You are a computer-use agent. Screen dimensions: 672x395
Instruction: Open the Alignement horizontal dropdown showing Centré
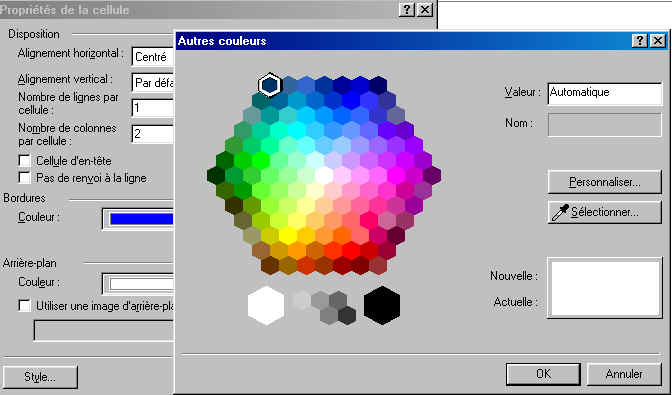tap(153, 57)
